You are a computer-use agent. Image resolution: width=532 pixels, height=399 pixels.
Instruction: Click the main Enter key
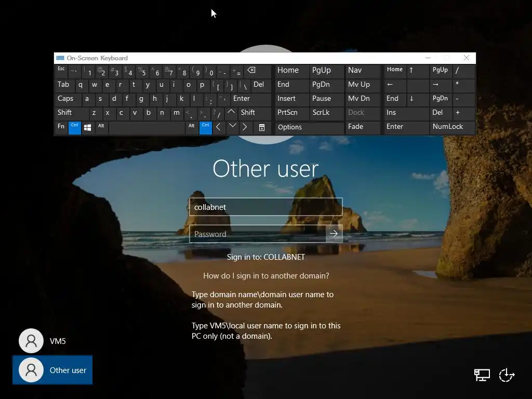pos(251,99)
